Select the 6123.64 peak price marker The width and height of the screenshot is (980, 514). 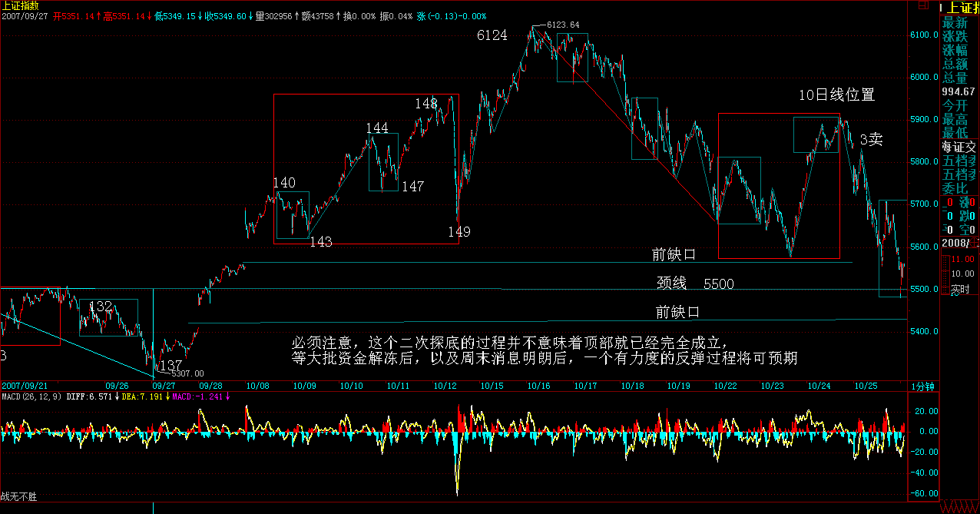point(562,25)
